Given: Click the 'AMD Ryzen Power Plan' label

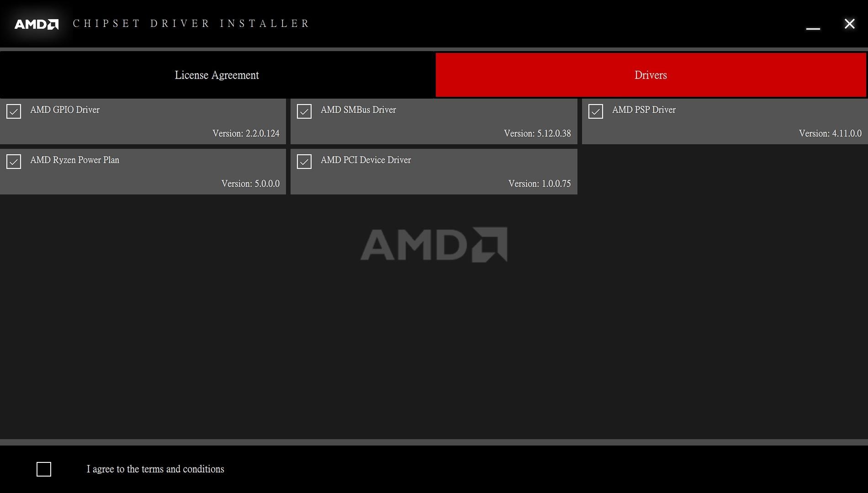Looking at the screenshot, I should (74, 160).
